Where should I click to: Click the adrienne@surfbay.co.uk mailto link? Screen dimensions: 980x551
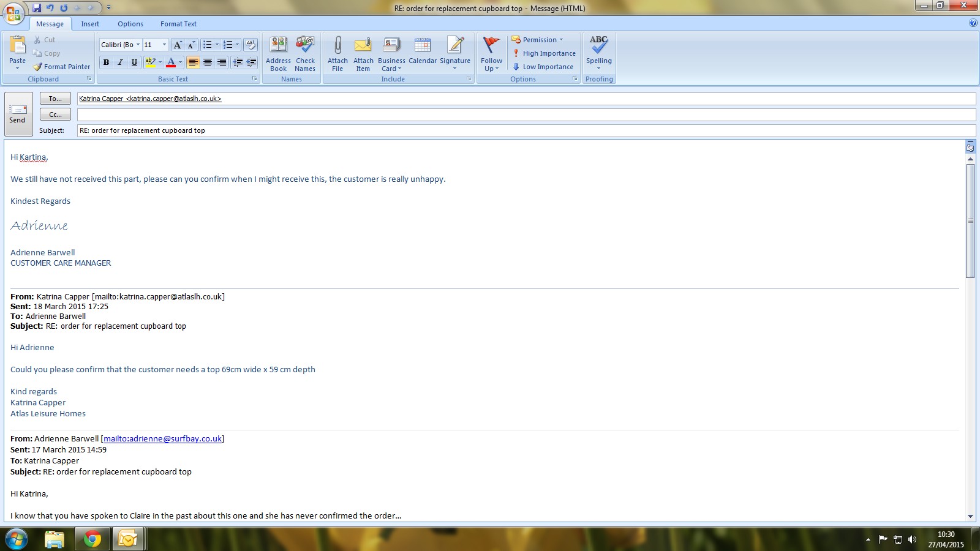coord(162,439)
